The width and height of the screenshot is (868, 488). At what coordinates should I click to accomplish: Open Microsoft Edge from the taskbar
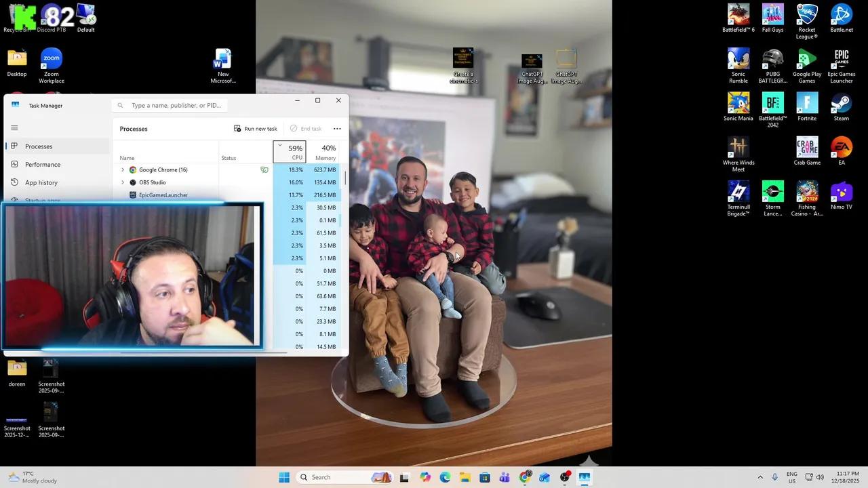(x=445, y=477)
